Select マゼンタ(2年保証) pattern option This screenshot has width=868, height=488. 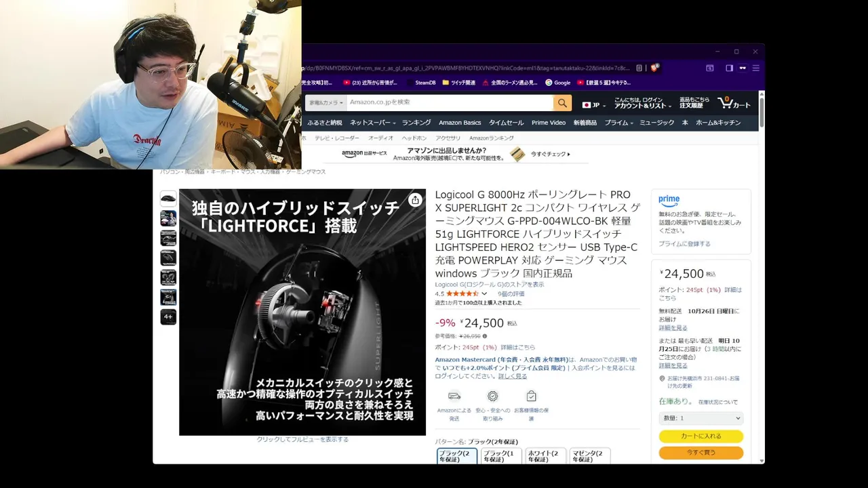click(x=590, y=456)
